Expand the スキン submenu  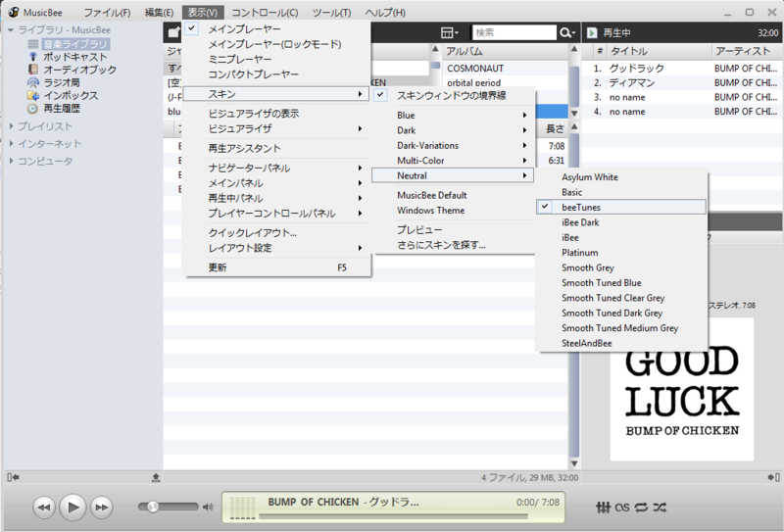click(276, 94)
